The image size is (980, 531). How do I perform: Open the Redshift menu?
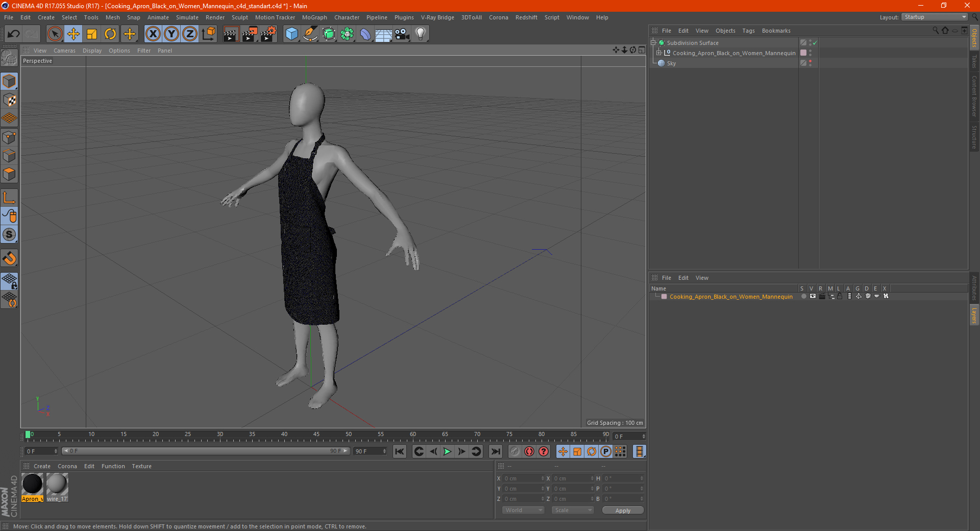pos(526,17)
